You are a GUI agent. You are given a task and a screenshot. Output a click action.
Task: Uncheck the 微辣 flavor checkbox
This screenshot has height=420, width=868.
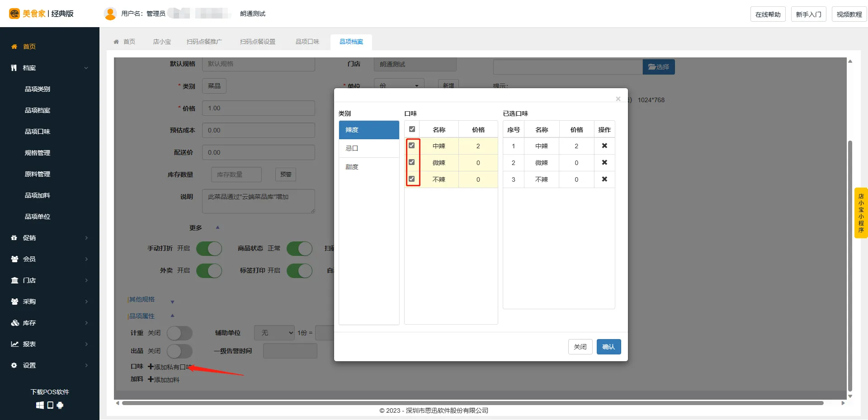tap(412, 162)
